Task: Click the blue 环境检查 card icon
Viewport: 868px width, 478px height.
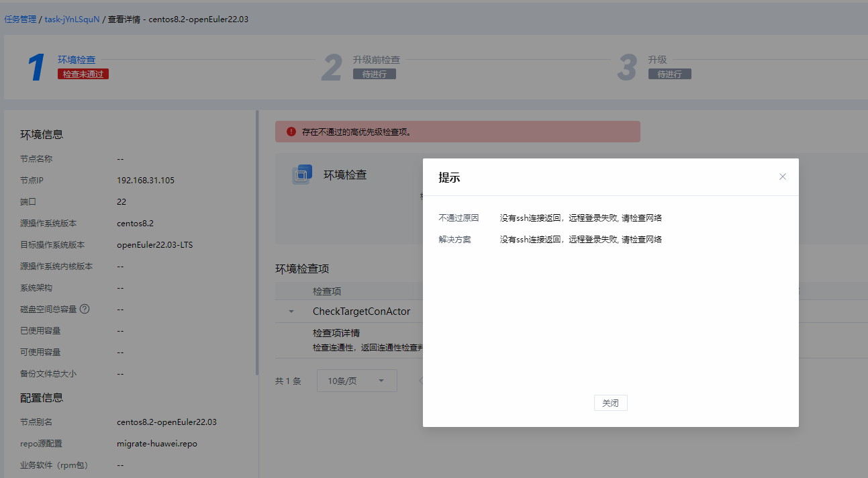Action: click(x=302, y=175)
